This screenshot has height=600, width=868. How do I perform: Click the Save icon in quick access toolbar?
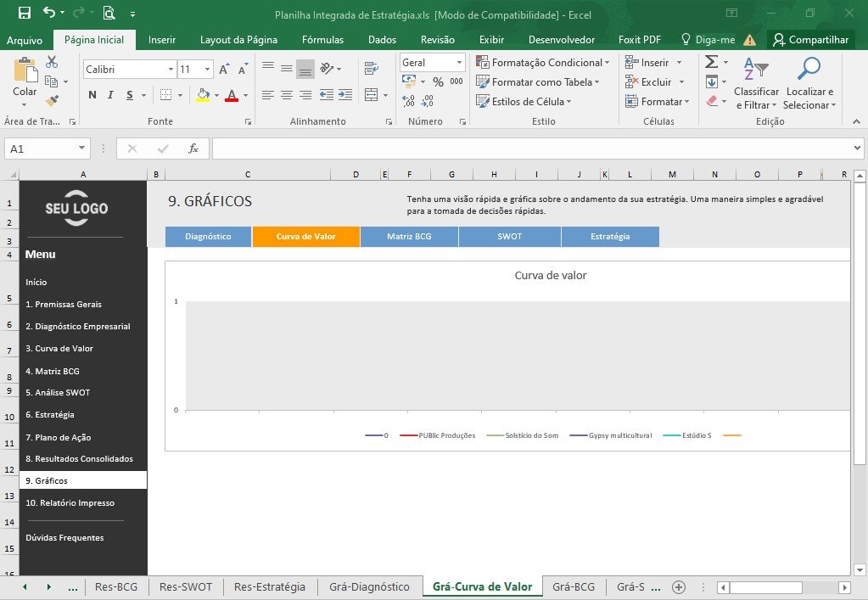click(25, 13)
